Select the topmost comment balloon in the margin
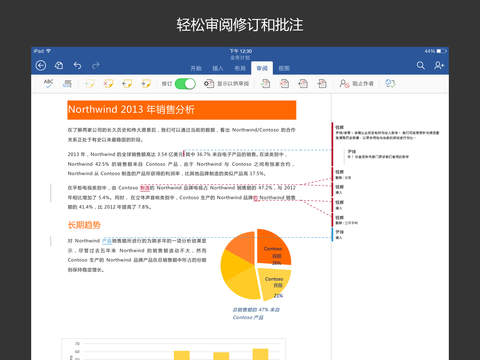The height and width of the screenshot is (360, 480). click(x=386, y=132)
